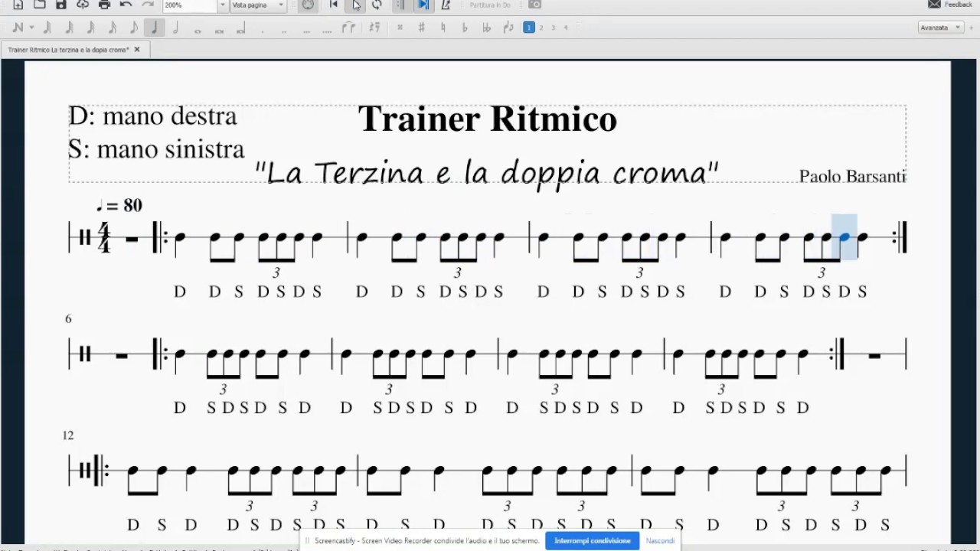Toggle the metronome
Image resolution: width=980 pixels, height=551 pixels.
click(446, 5)
